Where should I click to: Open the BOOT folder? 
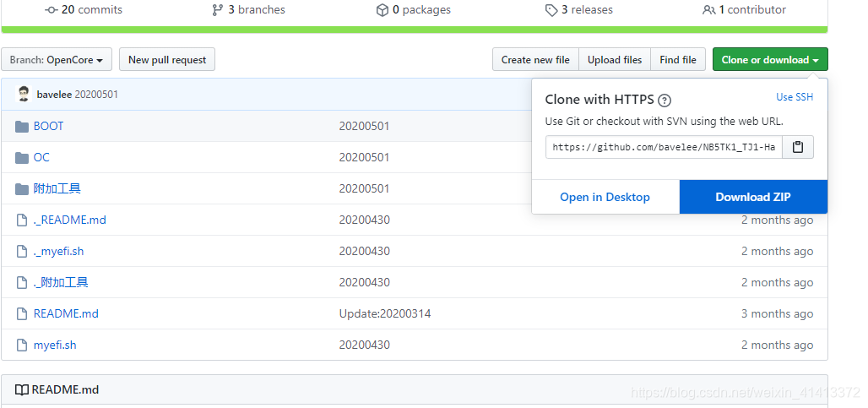point(48,126)
